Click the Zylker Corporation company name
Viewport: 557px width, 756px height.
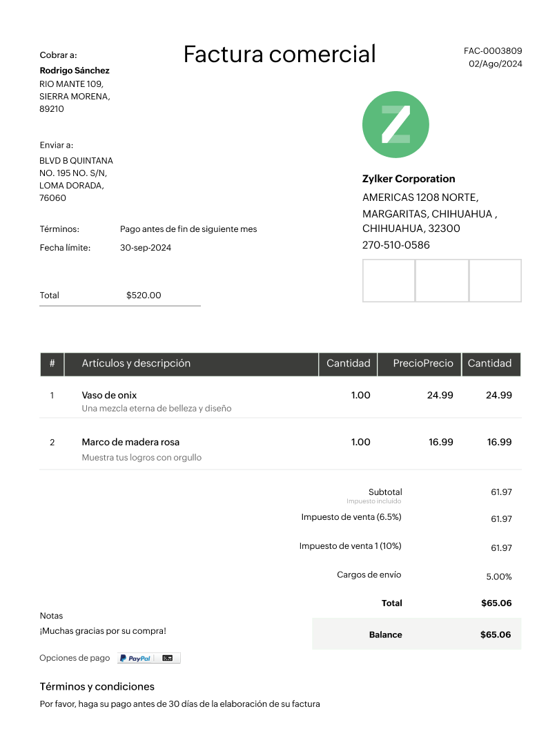coord(409,179)
